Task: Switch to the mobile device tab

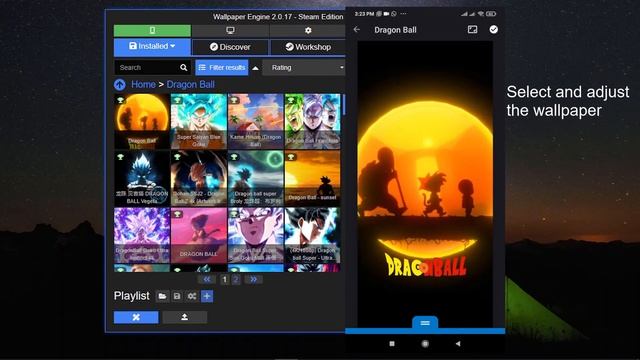Action: click(152, 31)
